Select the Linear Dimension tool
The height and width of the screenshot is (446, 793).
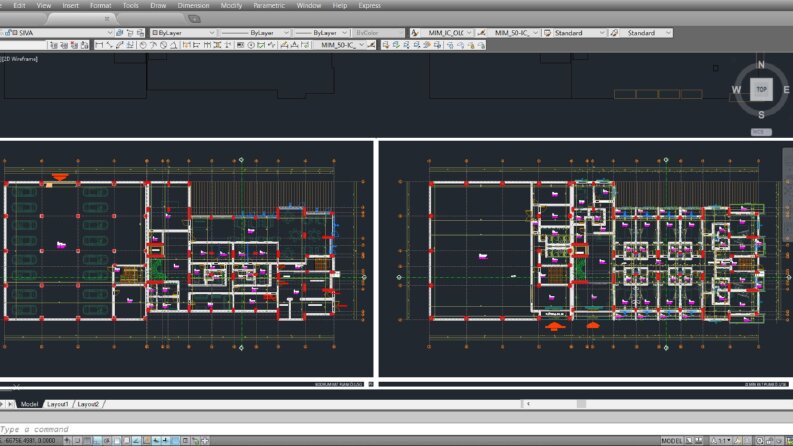99,45
